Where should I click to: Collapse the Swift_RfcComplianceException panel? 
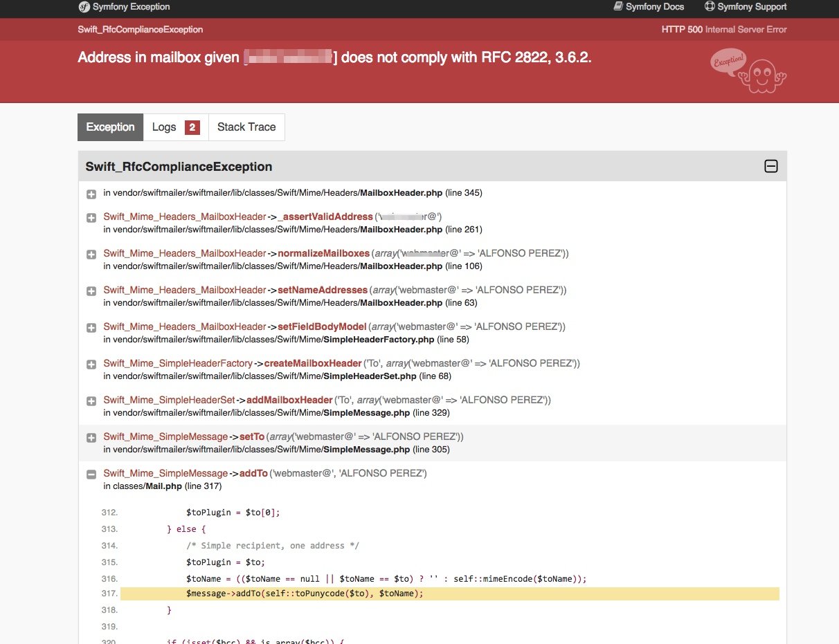pyautogui.click(x=770, y=167)
